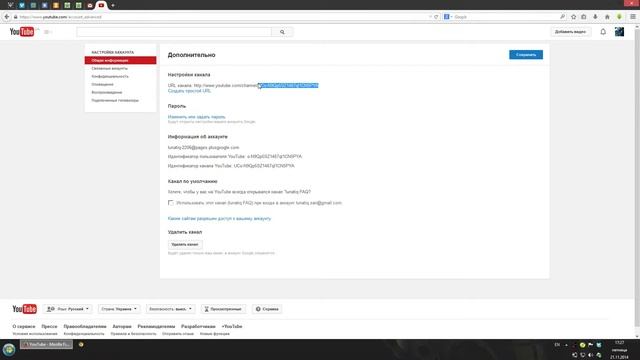The image size is (640, 360).
Task: Open the +YouTube footer link
Action: tap(232, 327)
